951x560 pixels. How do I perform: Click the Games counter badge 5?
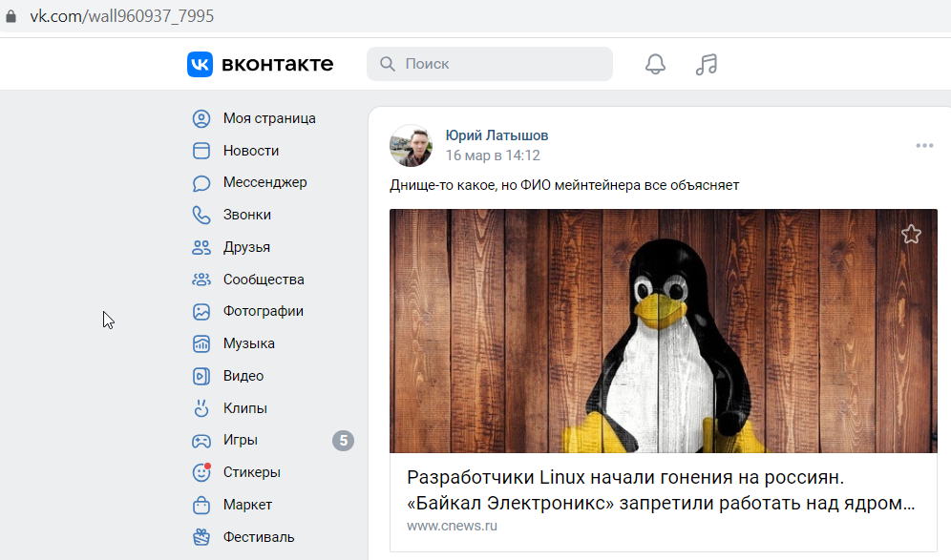coord(344,441)
